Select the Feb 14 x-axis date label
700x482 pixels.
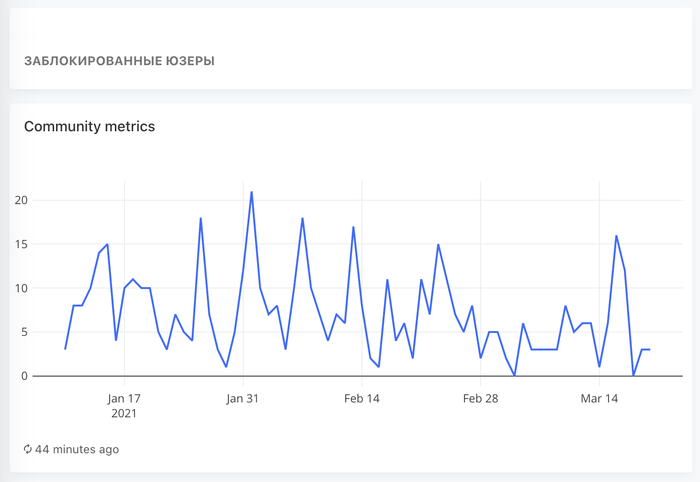pos(362,398)
